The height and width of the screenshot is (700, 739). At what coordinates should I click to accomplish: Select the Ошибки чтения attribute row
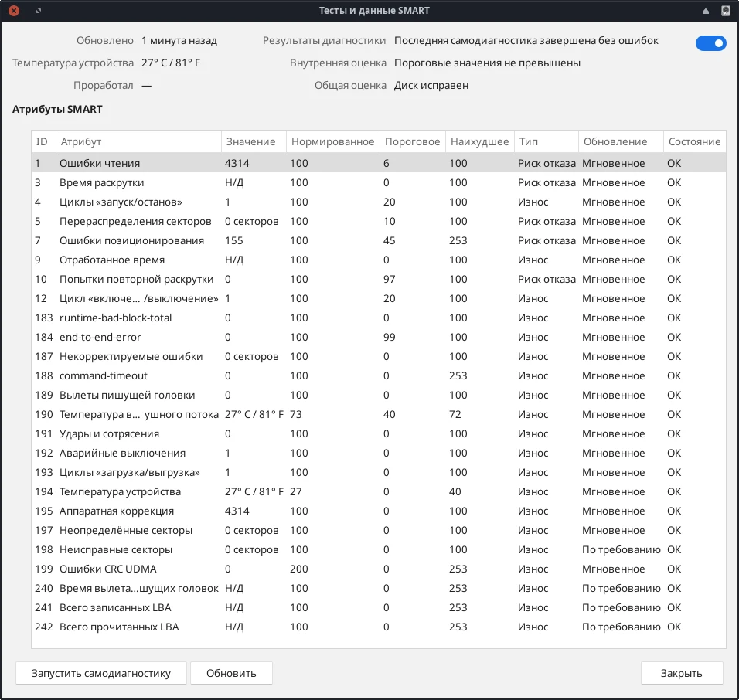[379, 163]
